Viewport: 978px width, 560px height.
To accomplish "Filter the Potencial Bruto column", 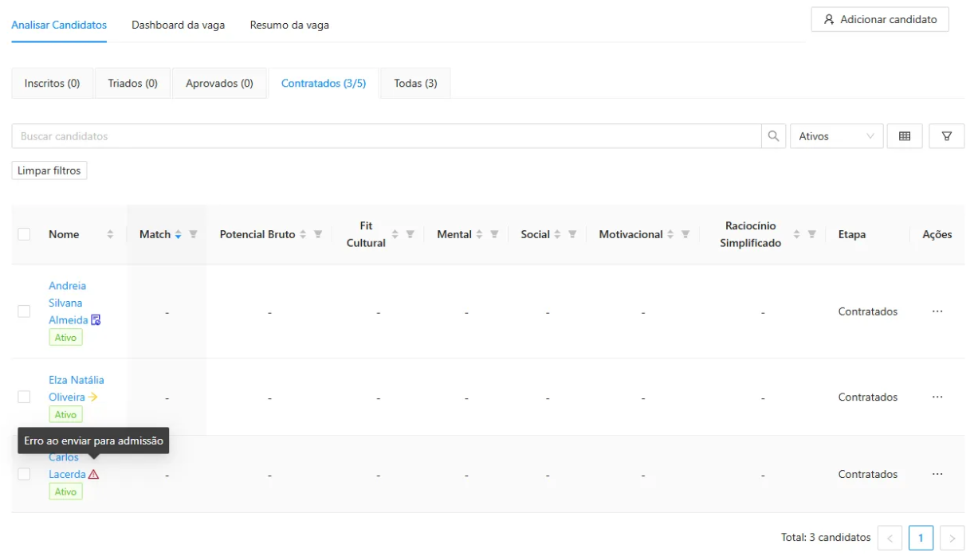I will 318,234.
